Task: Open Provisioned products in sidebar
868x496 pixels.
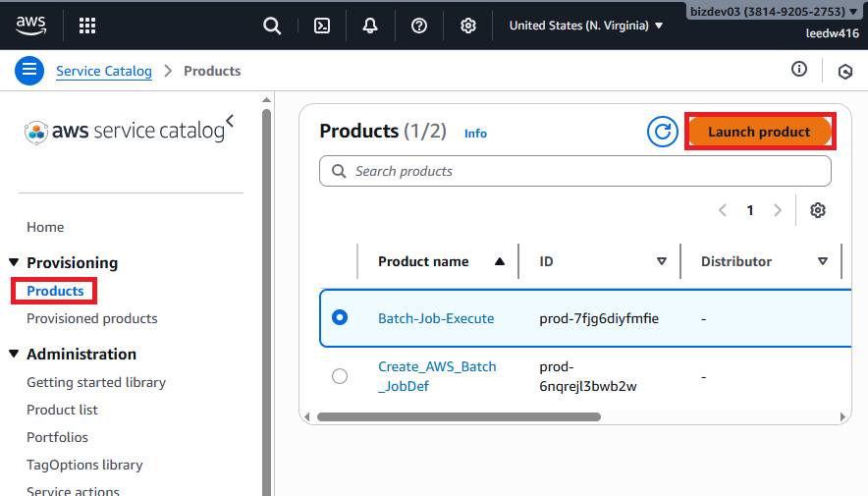Action: (x=91, y=318)
